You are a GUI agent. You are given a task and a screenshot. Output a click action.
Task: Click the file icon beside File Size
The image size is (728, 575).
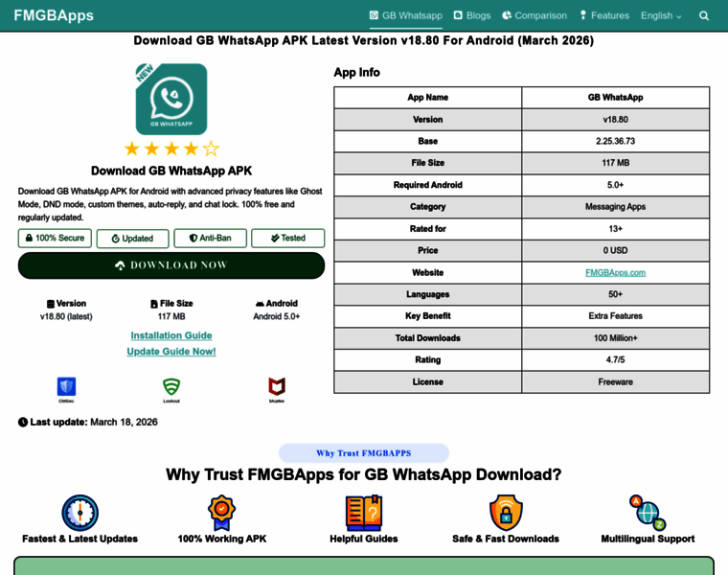coord(154,304)
